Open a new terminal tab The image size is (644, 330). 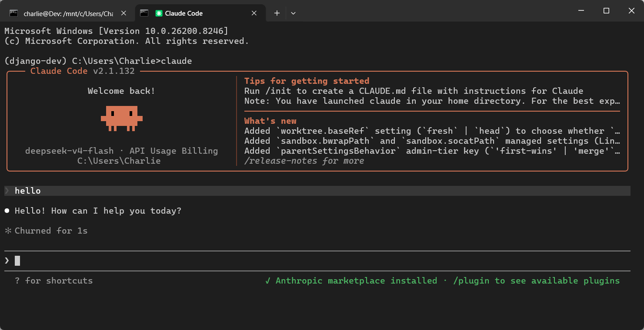(277, 13)
